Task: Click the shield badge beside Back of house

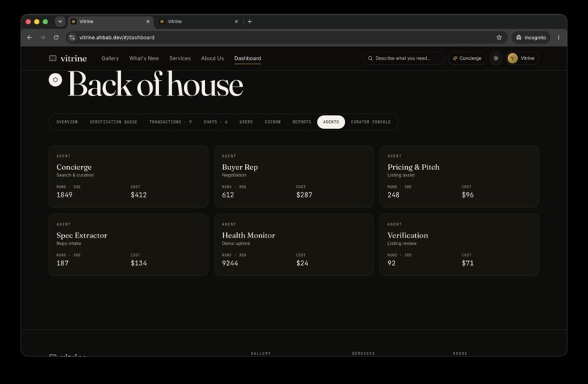Action: click(x=55, y=80)
